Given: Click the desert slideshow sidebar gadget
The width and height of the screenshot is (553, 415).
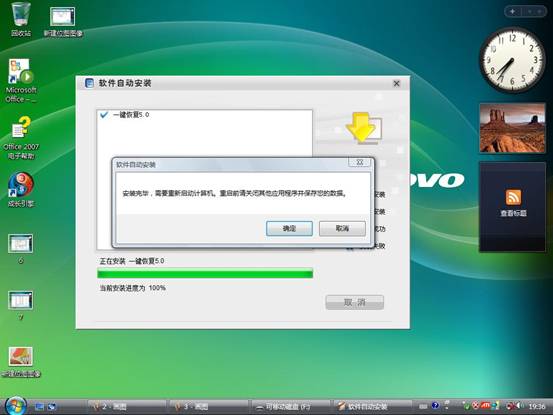Looking at the screenshot, I should [x=512, y=128].
